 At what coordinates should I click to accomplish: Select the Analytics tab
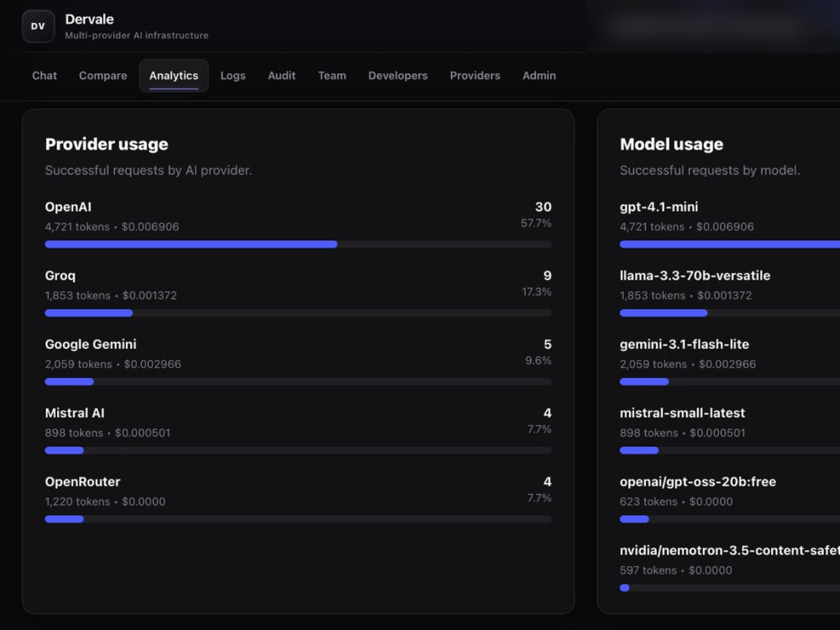(x=174, y=76)
